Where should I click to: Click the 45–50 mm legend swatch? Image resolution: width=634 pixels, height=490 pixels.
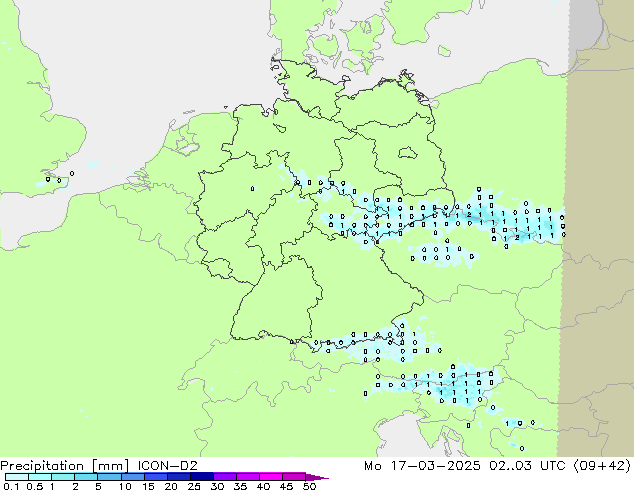[294, 477]
